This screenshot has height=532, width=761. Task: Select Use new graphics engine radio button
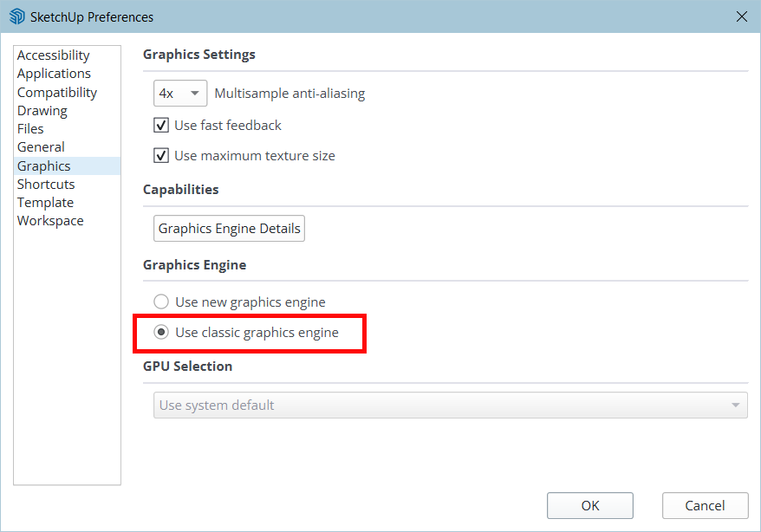(x=161, y=302)
